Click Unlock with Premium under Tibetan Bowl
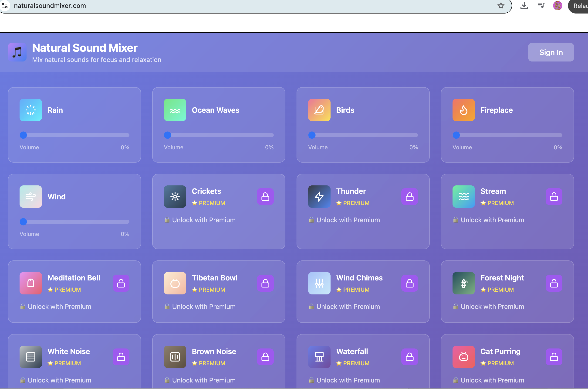The image size is (588, 389). (x=203, y=306)
